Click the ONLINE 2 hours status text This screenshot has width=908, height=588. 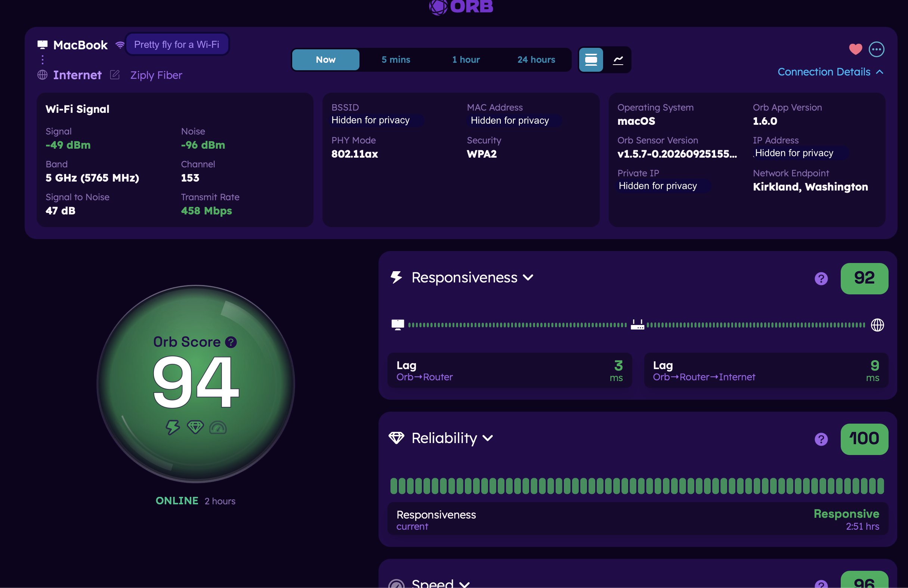195,501
